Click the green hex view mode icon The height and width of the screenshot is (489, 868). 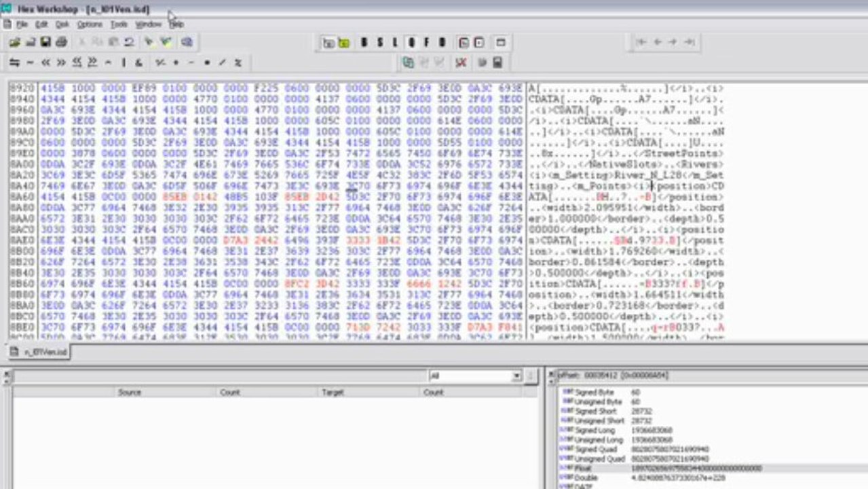click(x=344, y=43)
